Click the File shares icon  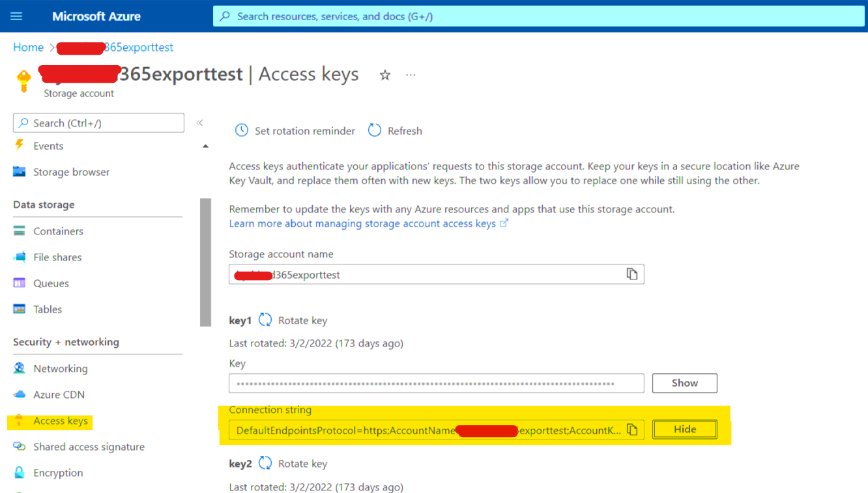[20, 257]
